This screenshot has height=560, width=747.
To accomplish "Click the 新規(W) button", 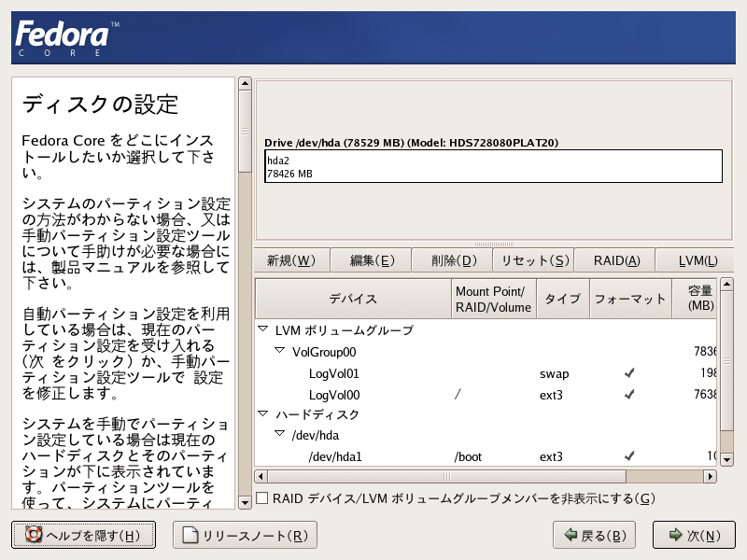I will [x=291, y=260].
